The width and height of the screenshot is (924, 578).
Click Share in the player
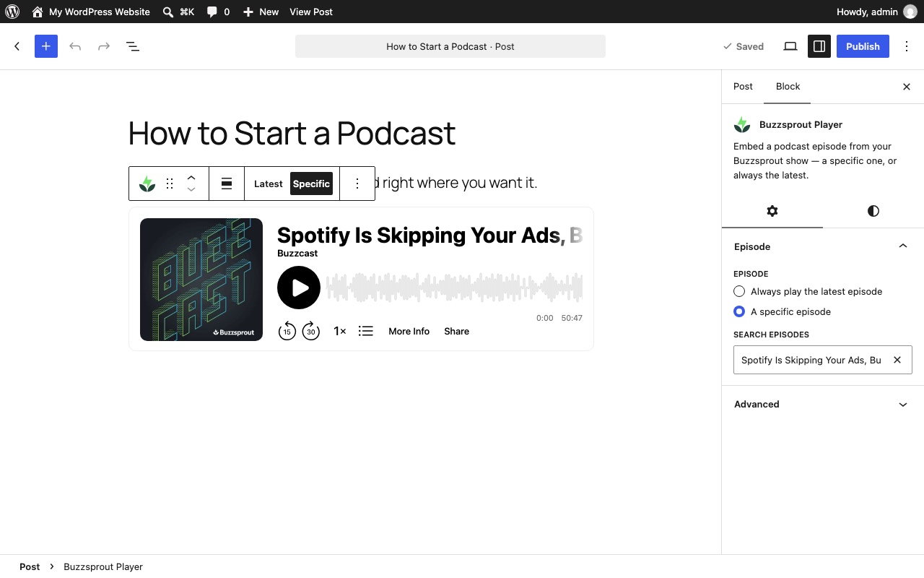coord(456,331)
